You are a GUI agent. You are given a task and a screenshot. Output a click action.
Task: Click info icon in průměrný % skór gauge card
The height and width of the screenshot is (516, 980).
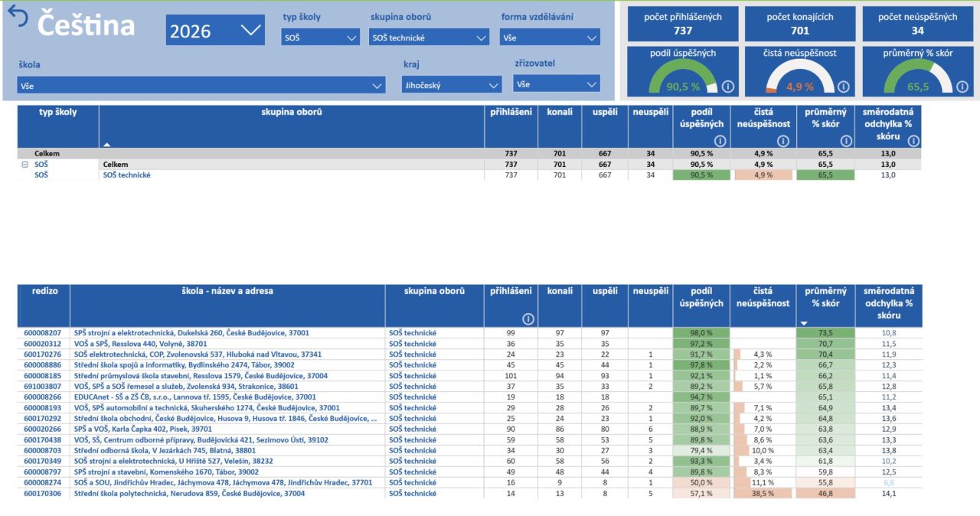961,87
